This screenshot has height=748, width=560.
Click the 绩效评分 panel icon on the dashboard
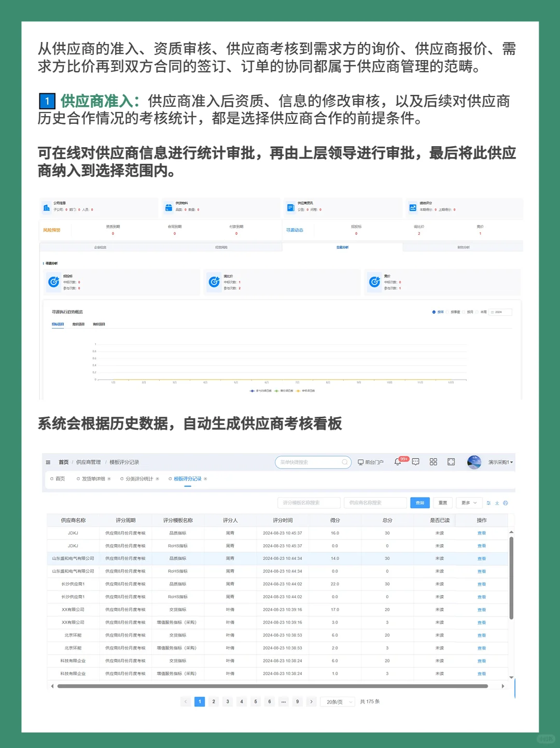click(x=412, y=208)
